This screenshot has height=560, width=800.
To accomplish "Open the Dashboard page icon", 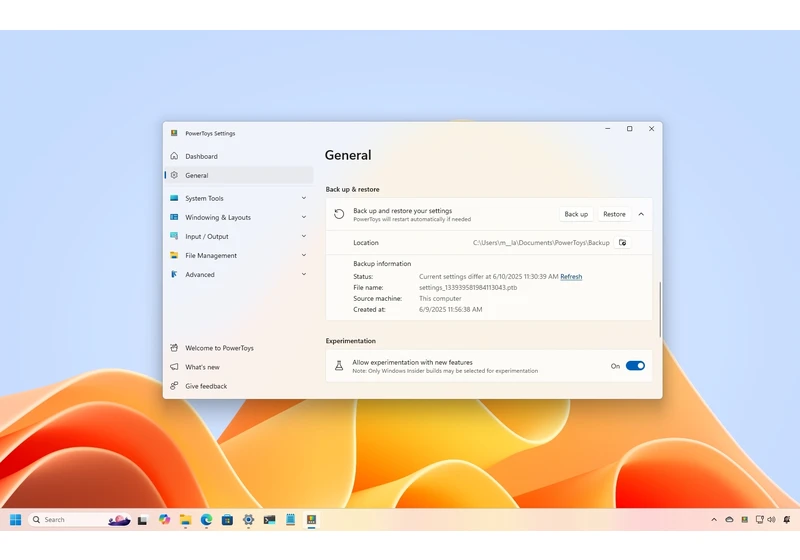I will tap(174, 156).
